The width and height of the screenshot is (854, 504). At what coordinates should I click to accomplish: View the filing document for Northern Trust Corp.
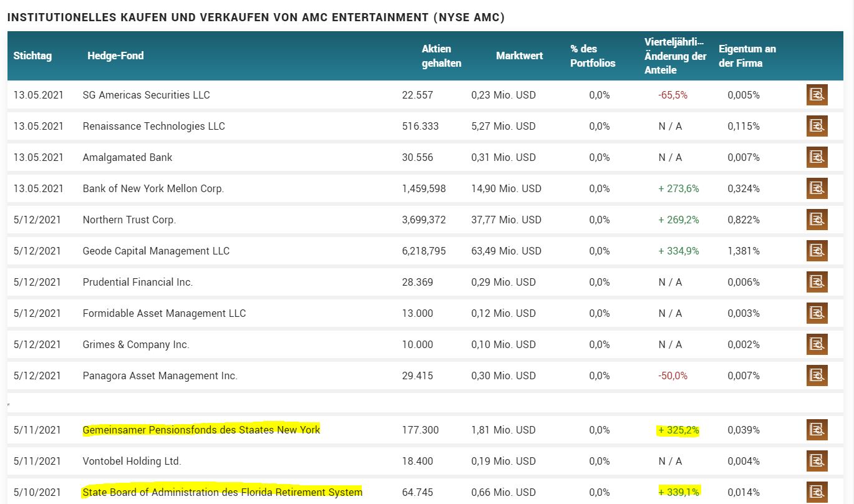817,220
